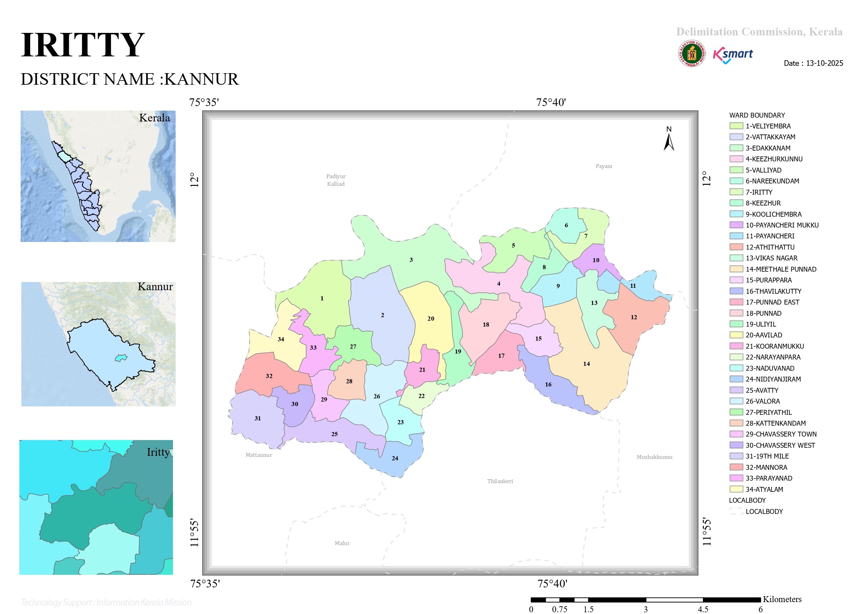Click the Kilometers scale bar
Screen dimensions: 868x614
646,600
